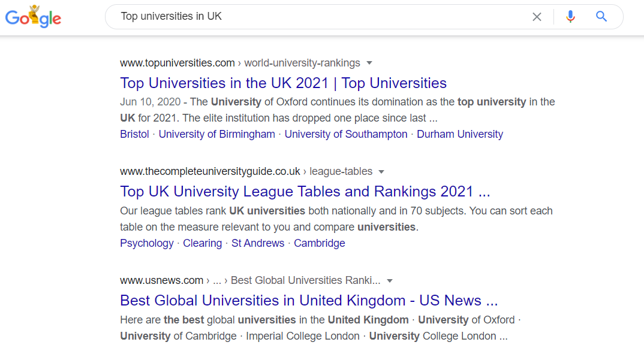Follow the Cambridge sitelink

tap(319, 243)
